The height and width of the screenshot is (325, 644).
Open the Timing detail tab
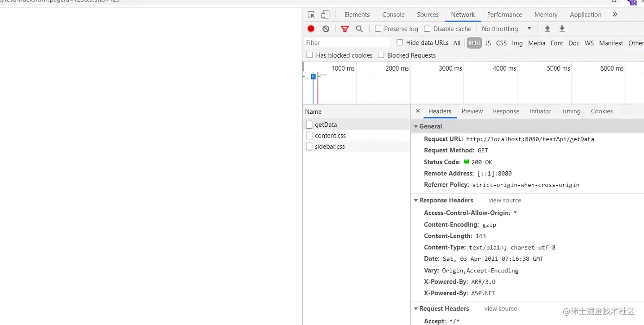[x=571, y=111]
